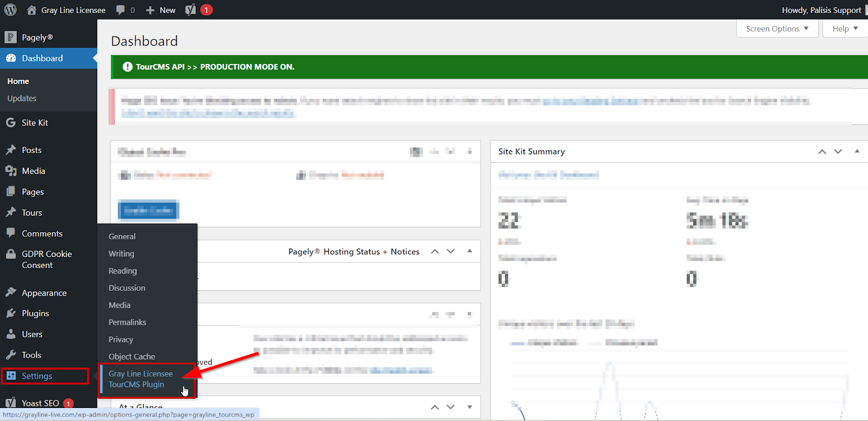Click the Yoast SEO sidebar icon
Viewport: 868px width, 421px height.
coord(10,403)
